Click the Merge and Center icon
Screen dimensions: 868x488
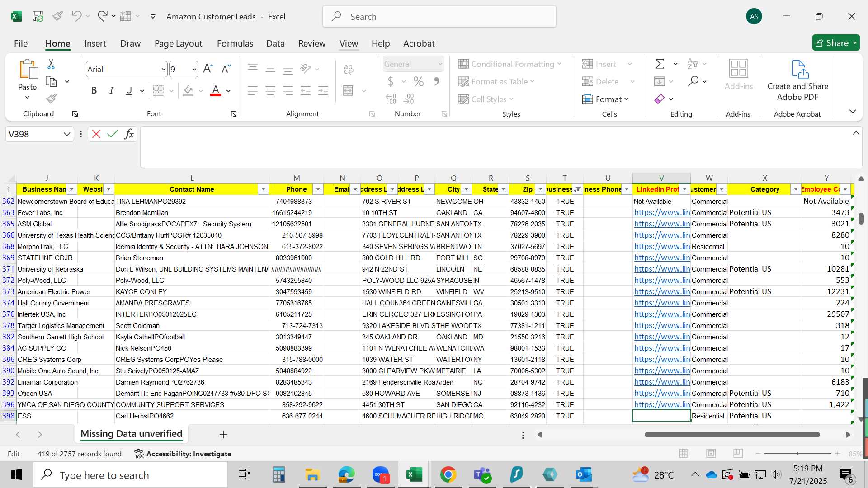348,90
